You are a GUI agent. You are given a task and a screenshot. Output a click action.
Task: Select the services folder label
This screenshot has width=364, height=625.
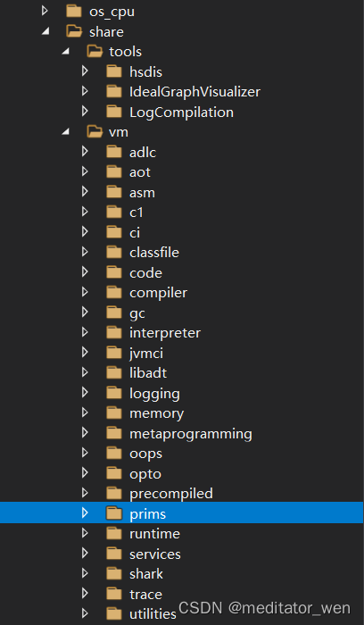click(155, 554)
